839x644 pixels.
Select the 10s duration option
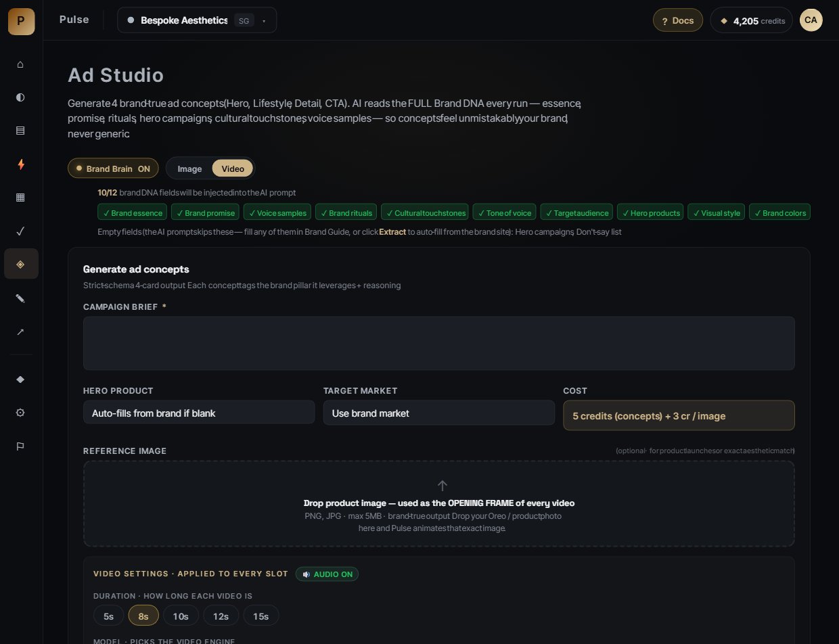181,616
